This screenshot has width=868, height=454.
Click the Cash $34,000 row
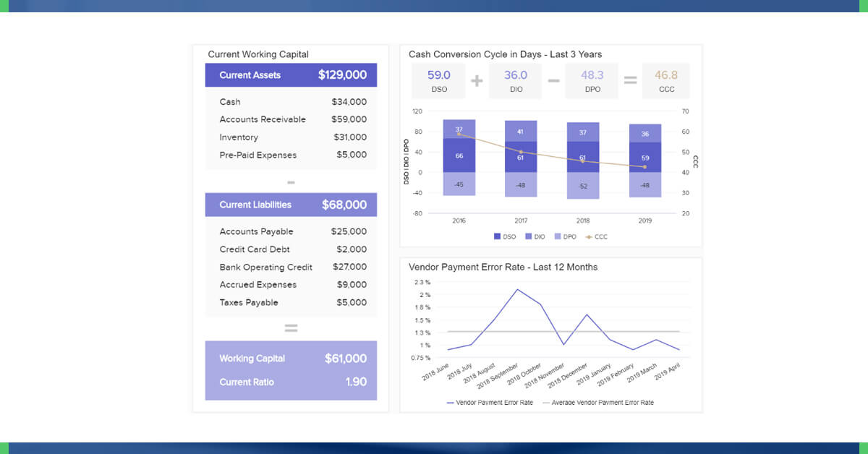tap(292, 102)
